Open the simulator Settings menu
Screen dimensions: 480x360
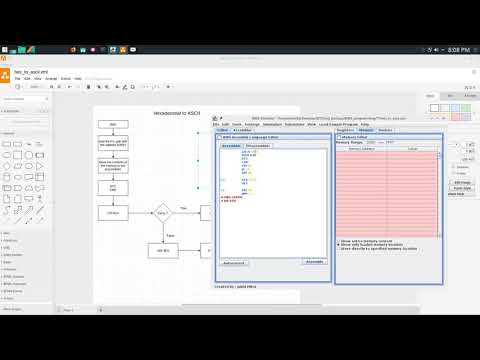[252, 124]
